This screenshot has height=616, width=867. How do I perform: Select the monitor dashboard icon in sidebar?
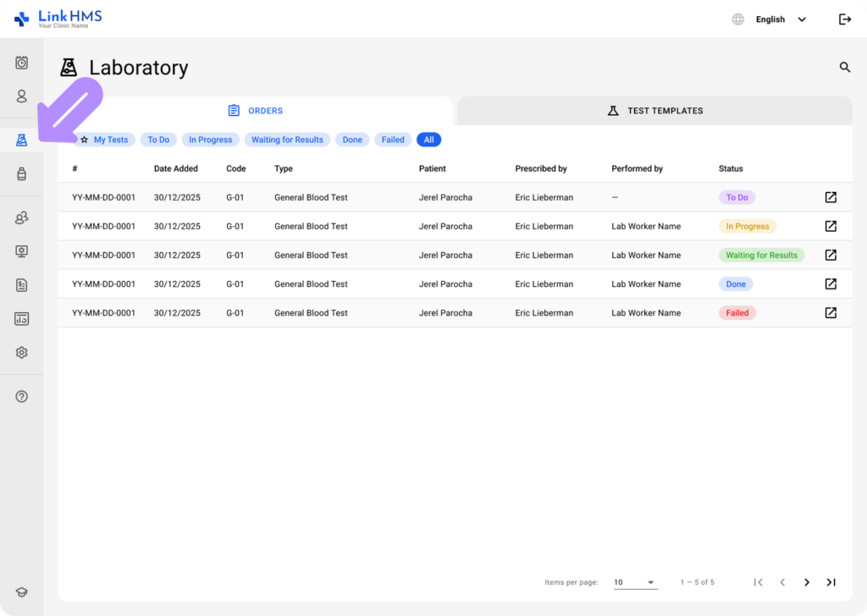(21, 251)
